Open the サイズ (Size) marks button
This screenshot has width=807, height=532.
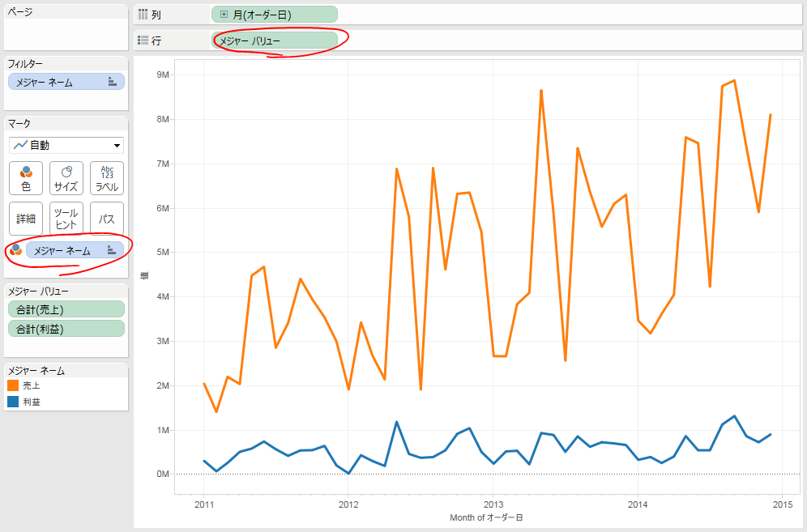point(66,178)
